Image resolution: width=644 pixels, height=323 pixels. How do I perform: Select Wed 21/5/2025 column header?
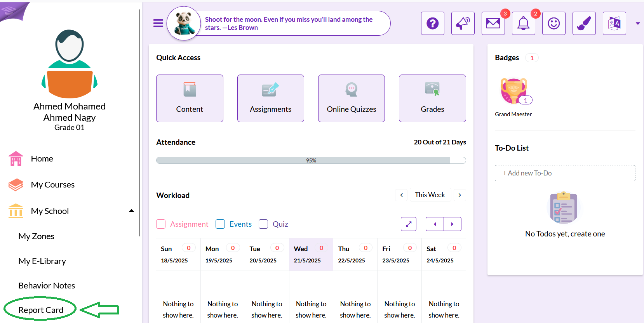(x=311, y=254)
